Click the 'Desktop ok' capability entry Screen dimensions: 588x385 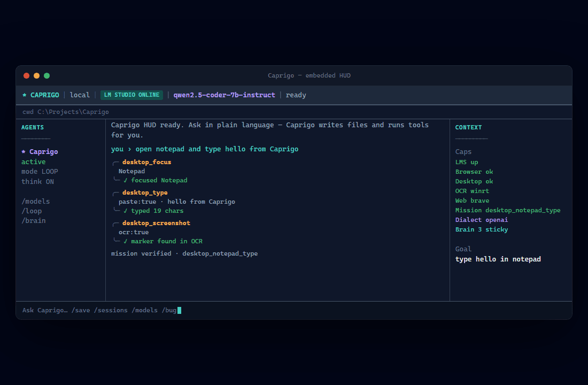tap(474, 181)
